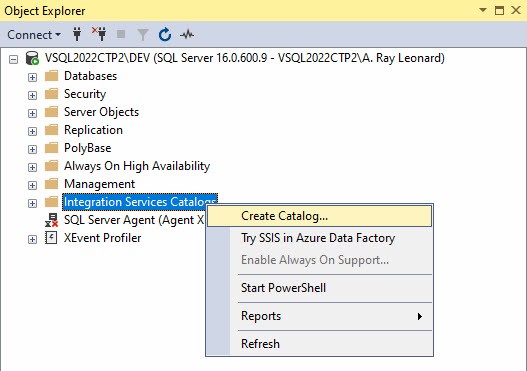This screenshot has width=527, height=371.
Task: Expand the Server Objects node
Action: (32, 114)
